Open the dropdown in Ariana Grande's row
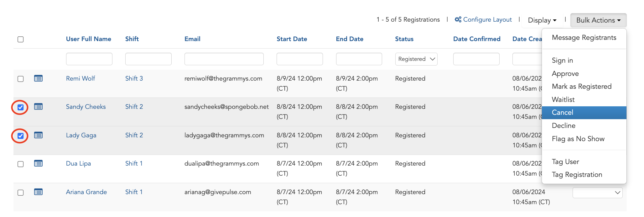 tap(597, 193)
